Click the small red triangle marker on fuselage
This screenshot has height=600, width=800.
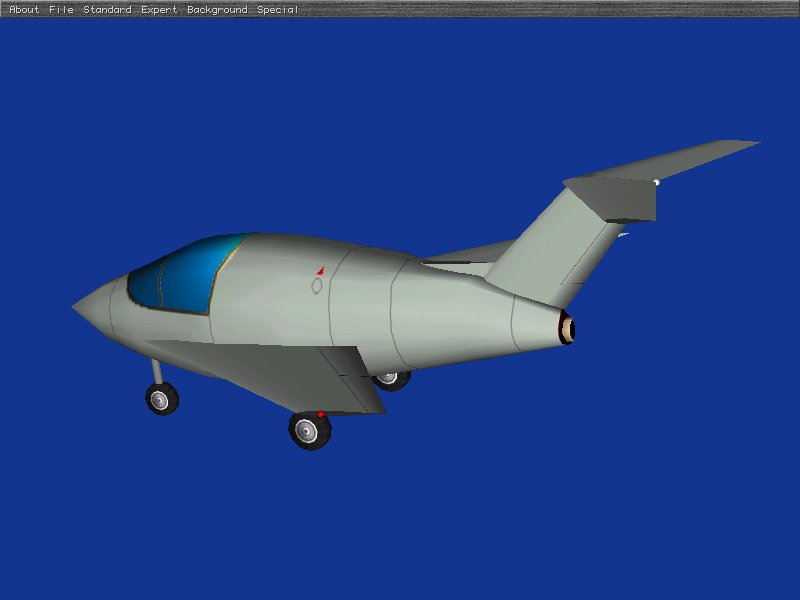(x=321, y=271)
